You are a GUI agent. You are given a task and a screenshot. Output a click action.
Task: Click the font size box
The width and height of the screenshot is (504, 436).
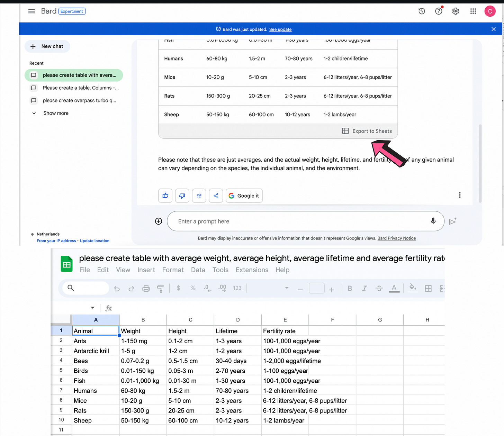point(317,288)
